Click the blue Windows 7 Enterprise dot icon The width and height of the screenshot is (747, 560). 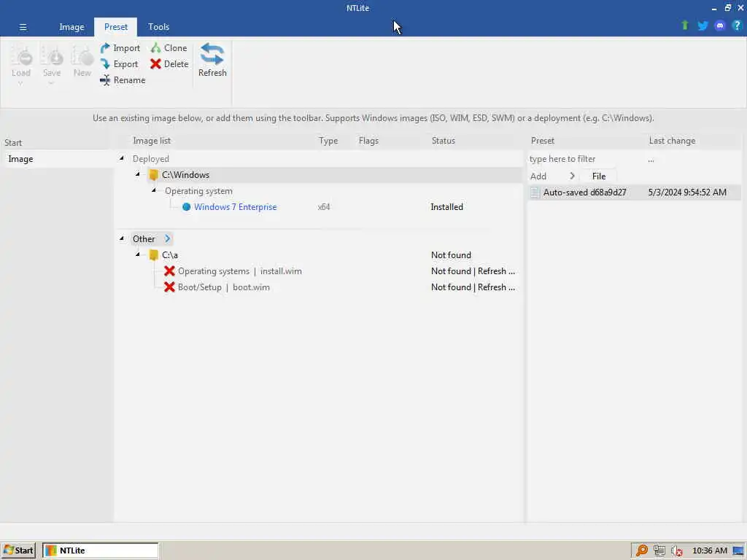(x=186, y=207)
